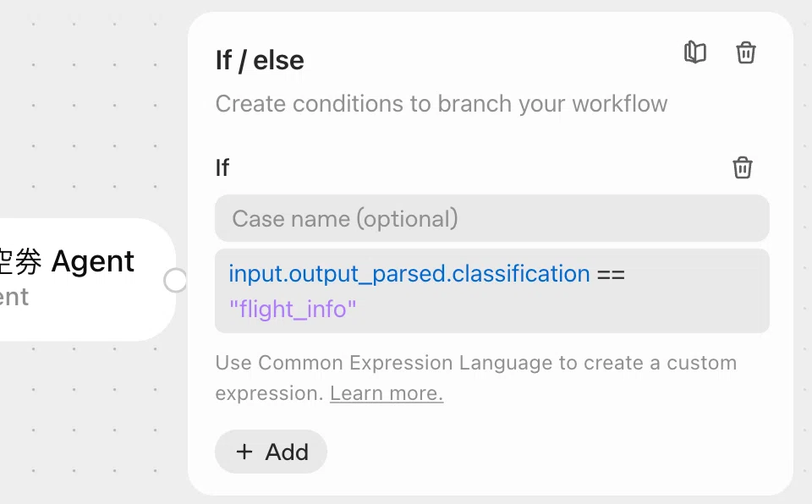Click the plus icon inside the Add button

[244, 452]
